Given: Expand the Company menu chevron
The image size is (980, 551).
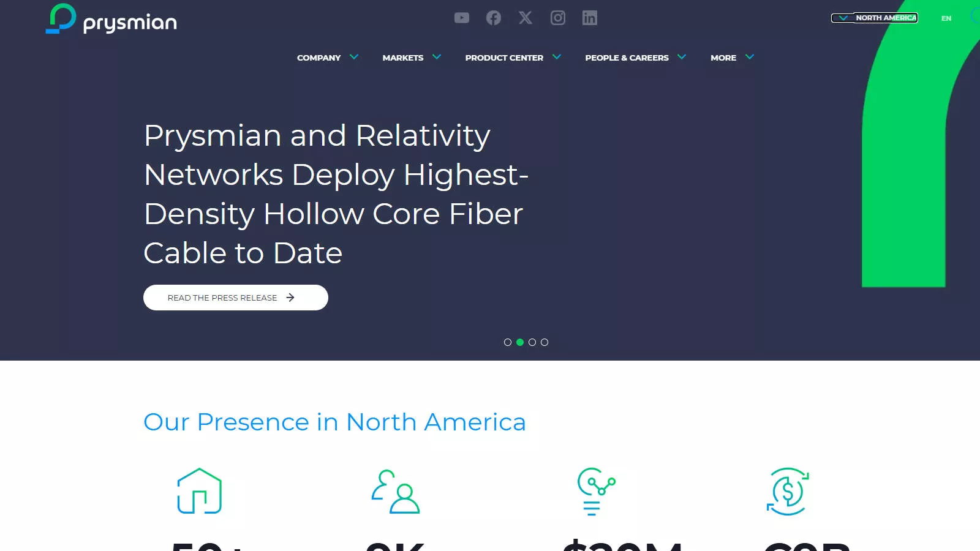Looking at the screenshot, I should coord(354,57).
